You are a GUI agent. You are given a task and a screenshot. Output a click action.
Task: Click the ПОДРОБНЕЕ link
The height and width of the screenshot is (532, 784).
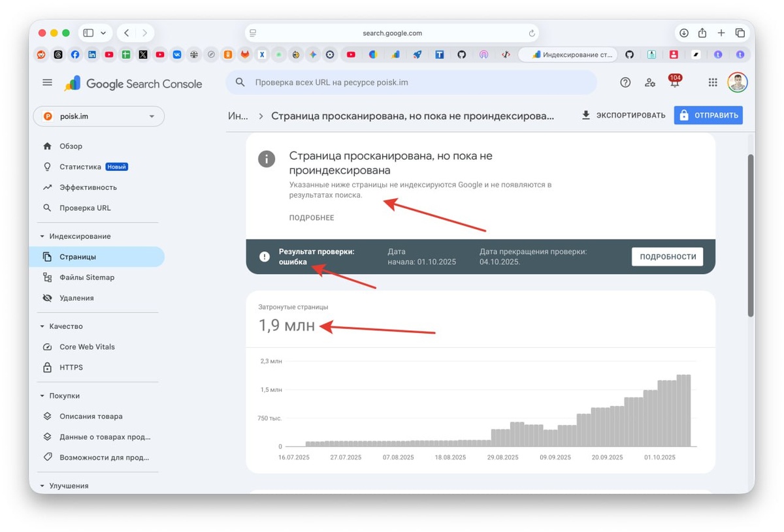pyautogui.click(x=312, y=217)
